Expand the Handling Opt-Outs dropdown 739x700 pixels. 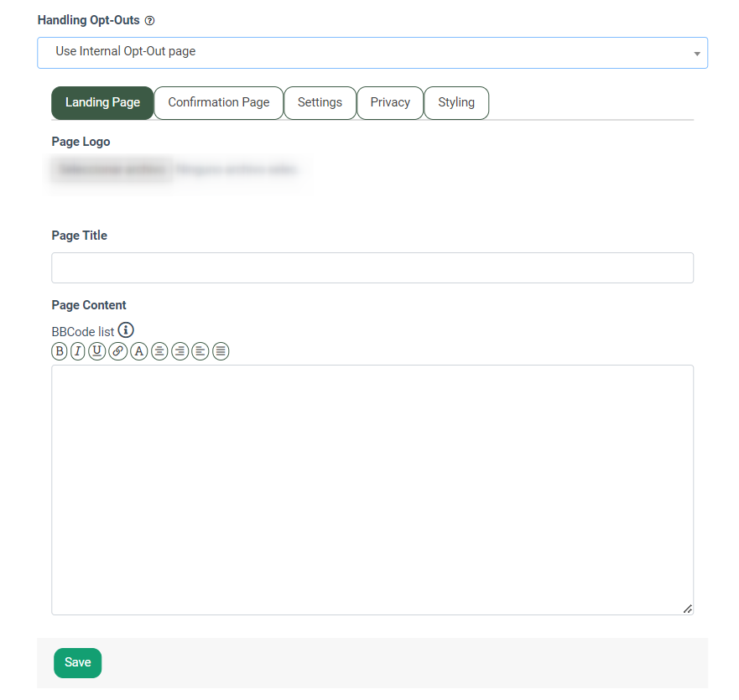click(372, 52)
